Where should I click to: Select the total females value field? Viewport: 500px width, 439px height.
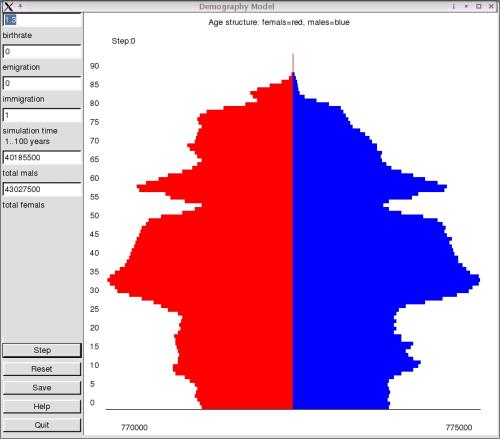click(42, 189)
